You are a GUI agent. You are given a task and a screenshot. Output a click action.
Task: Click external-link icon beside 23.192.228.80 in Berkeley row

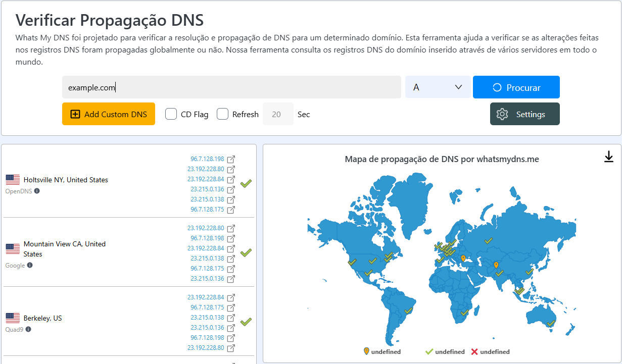tap(231, 348)
